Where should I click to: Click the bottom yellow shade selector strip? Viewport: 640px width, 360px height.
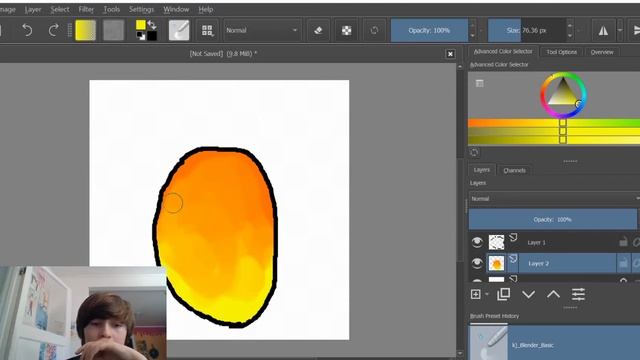tap(554, 140)
